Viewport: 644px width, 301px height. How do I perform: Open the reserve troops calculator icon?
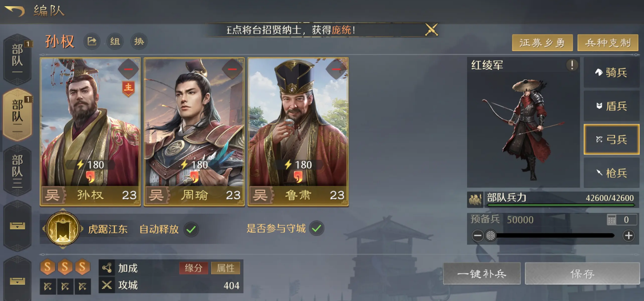coord(612,220)
